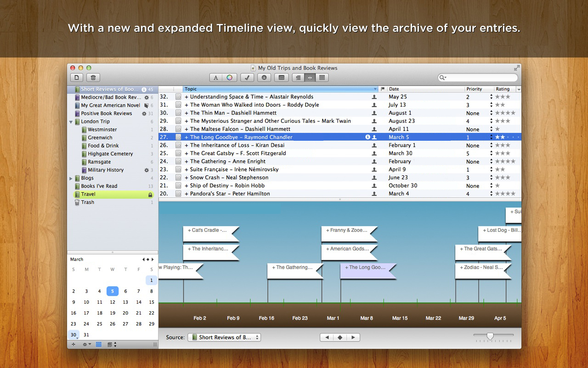Toggle the calendar pane icon below sidebar

[99, 345]
